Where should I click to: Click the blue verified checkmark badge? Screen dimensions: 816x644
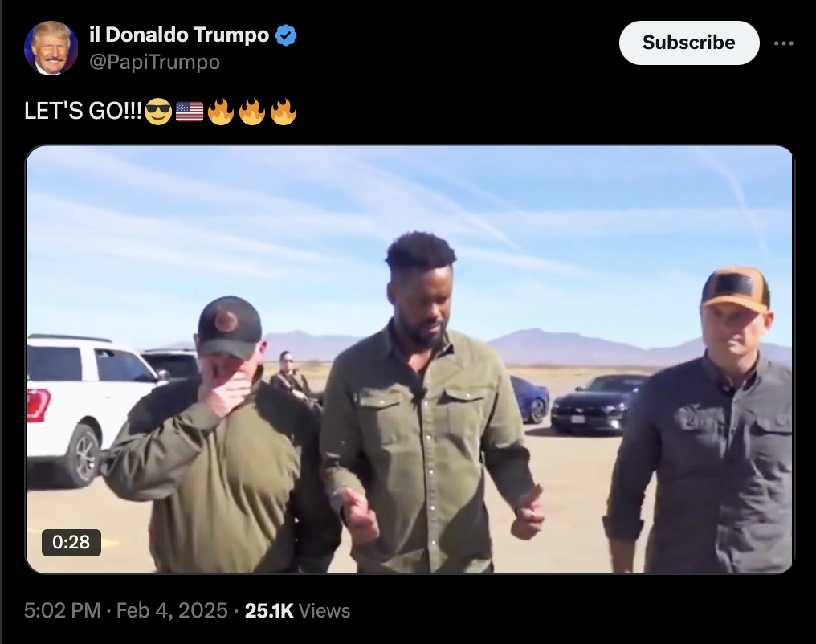coord(286,35)
